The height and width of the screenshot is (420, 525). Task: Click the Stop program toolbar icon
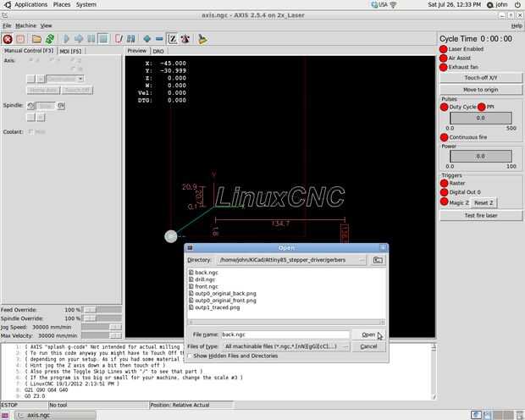103,39
